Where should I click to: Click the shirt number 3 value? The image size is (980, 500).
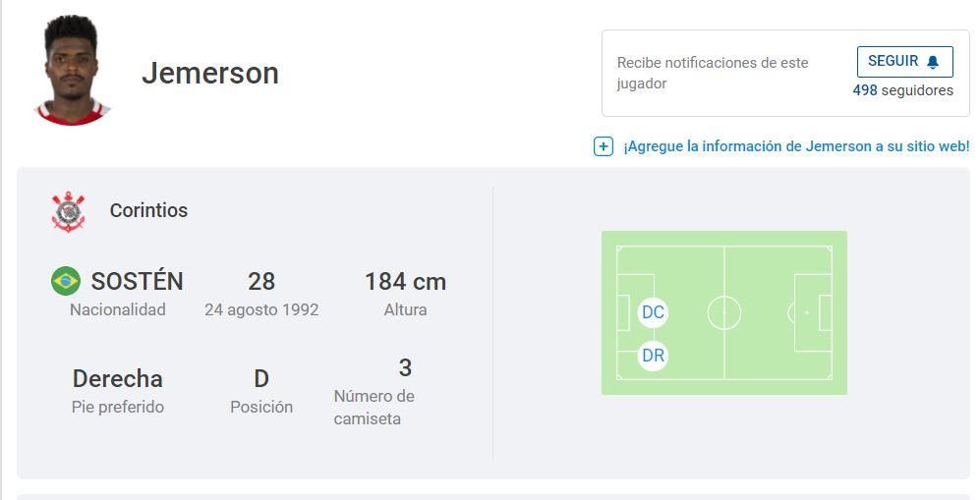pyautogui.click(x=405, y=368)
